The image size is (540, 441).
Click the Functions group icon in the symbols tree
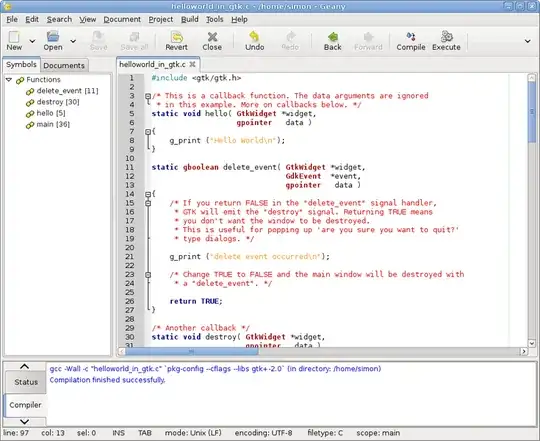pos(20,80)
